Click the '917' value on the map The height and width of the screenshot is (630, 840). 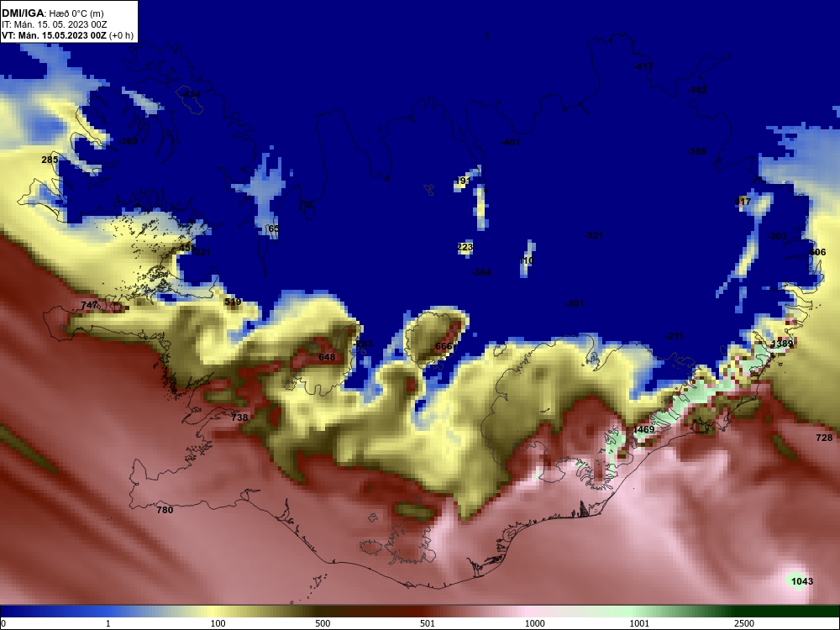(743, 202)
